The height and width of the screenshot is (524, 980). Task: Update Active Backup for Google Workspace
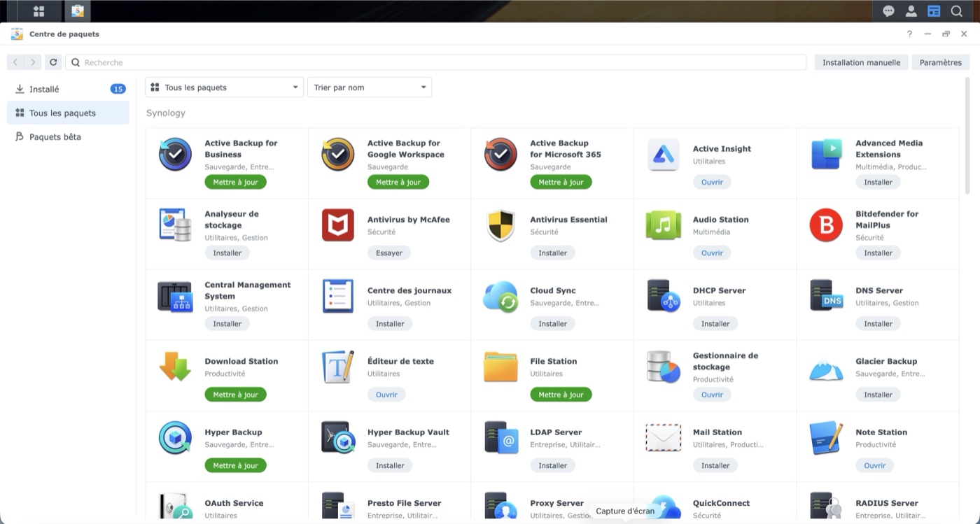click(x=398, y=182)
